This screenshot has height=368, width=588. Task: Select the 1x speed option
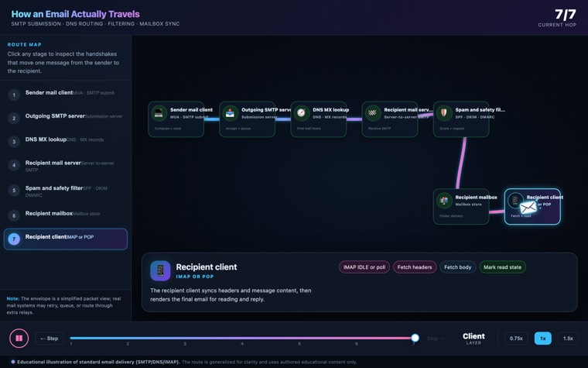coord(542,339)
